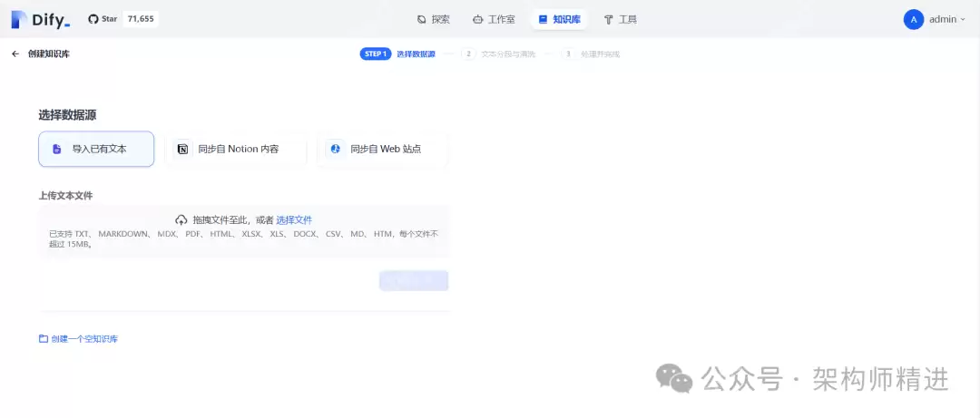Click 创建一个空知识库 link
This screenshot has height=418, width=980.
click(84, 338)
